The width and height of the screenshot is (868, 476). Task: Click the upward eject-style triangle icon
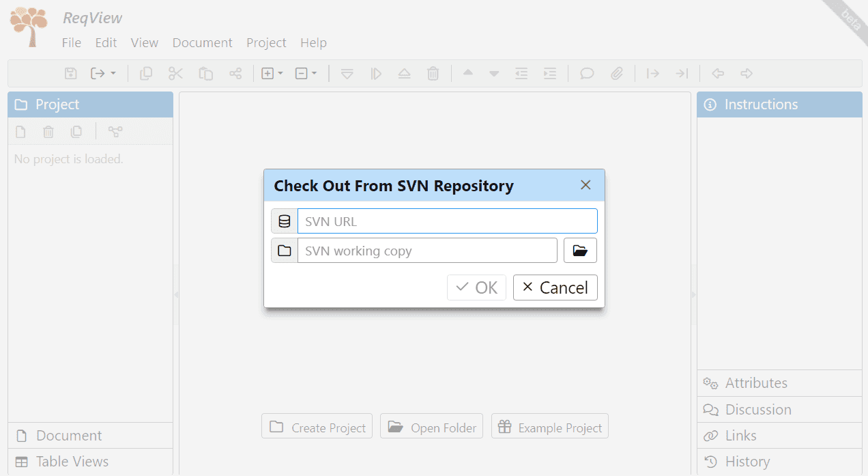(x=404, y=73)
